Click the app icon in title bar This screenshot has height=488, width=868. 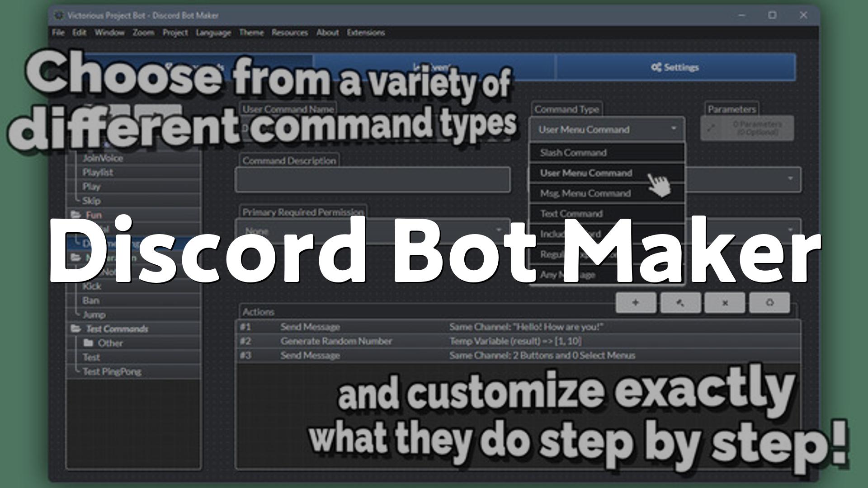tap(59, 15)
